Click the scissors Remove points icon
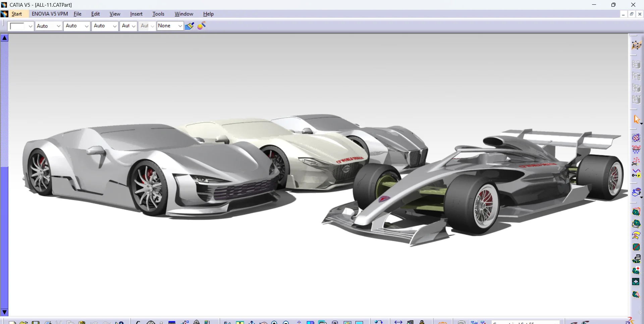The width and height of the screenshot is (644, 324). click(636, 162)
